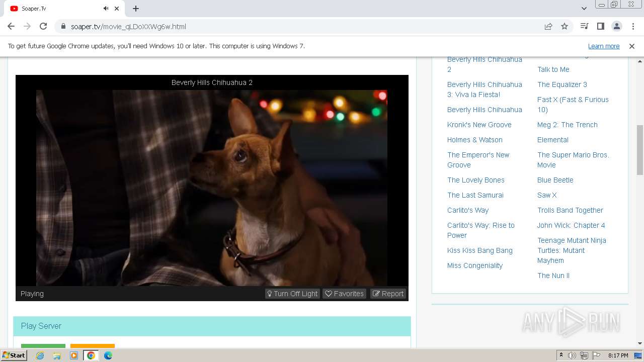
Task: Open John Wick: Chapter 4 link
Action: click(x=571, y=225)
